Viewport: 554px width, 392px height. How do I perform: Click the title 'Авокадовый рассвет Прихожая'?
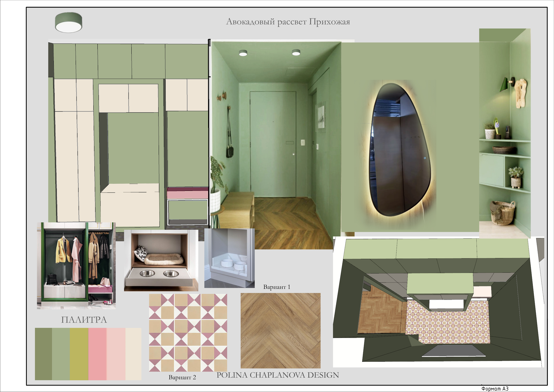coord(288,22)
